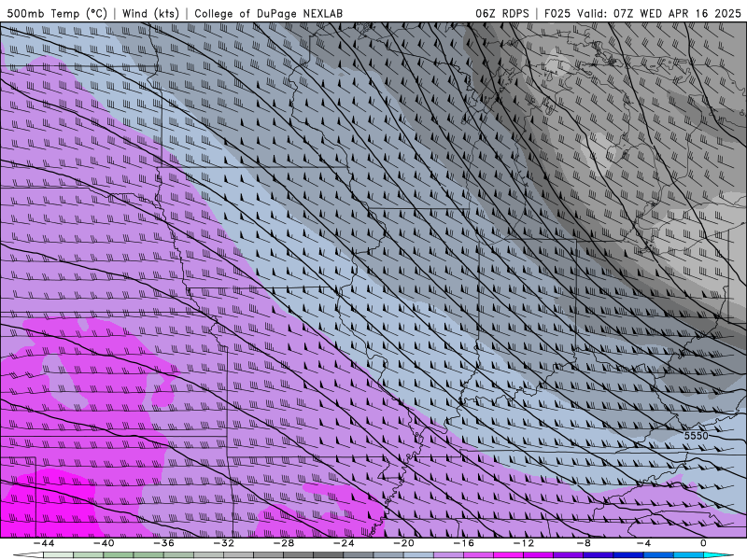Click 'College of DuPage NEXLAB' header text

click(268, 14)
